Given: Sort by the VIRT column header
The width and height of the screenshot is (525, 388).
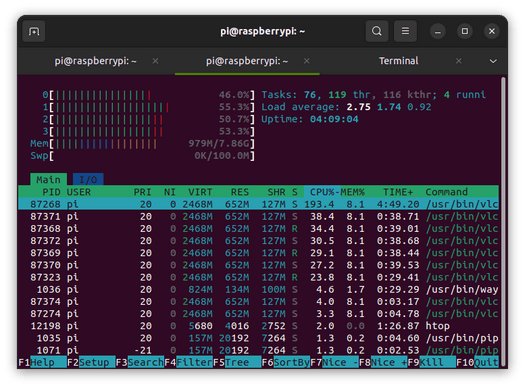Looking at the screenshot, I should point(200,192).
